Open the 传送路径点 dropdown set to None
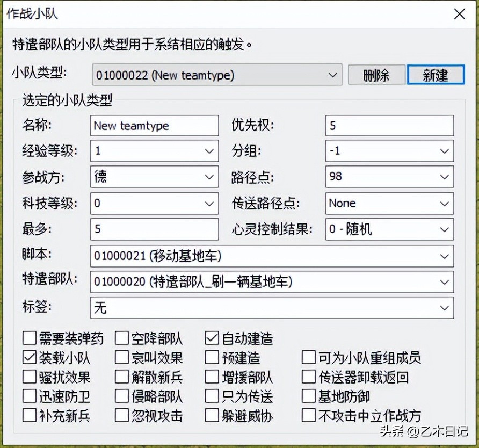Image resolution: width=479 pixels, height=448 pixels. [x=445, y=203]
